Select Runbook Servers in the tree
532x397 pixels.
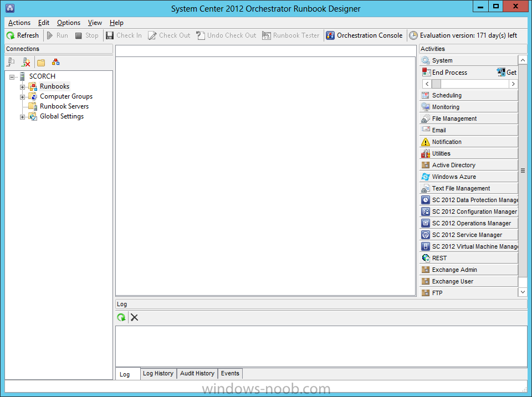(64, 106)
